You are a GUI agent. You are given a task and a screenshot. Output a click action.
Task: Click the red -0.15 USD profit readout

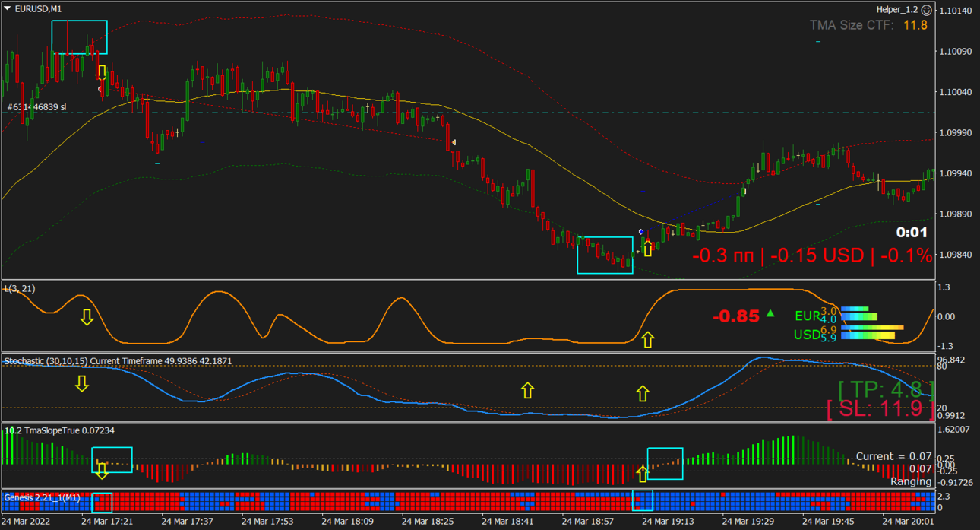tap(817, 255)
